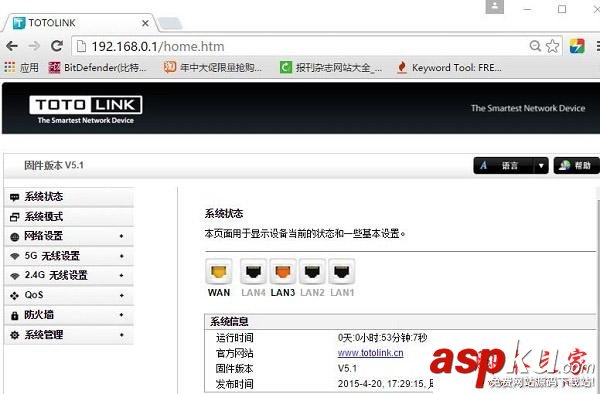Click the LAN4 port icon
Viewport: 600px width, 394px height.
(253, 272)
